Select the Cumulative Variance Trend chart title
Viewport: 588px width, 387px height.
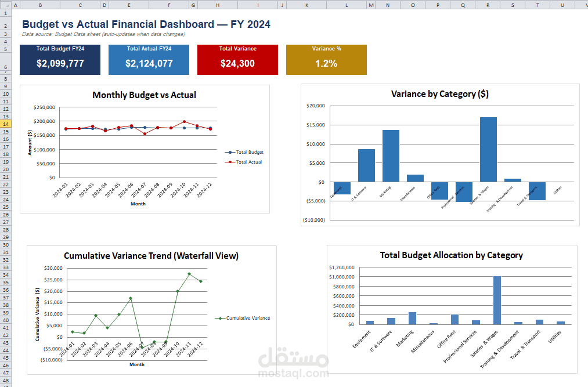click(151, 256)
